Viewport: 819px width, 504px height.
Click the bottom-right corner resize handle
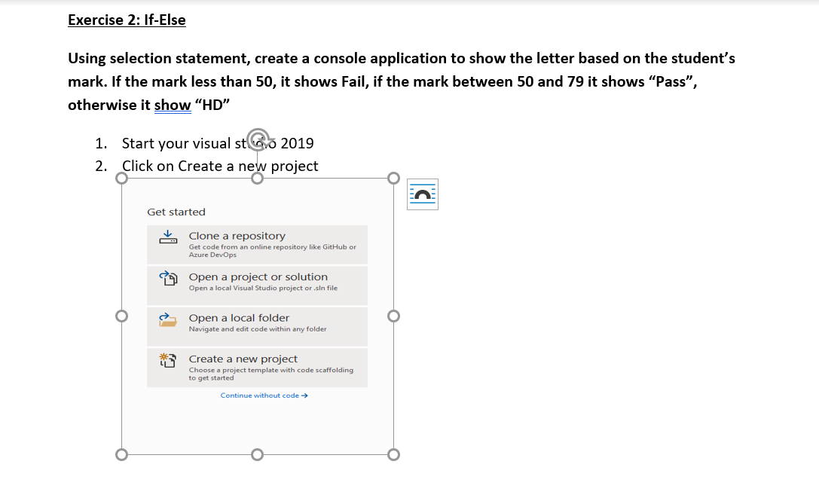(393, 454)
